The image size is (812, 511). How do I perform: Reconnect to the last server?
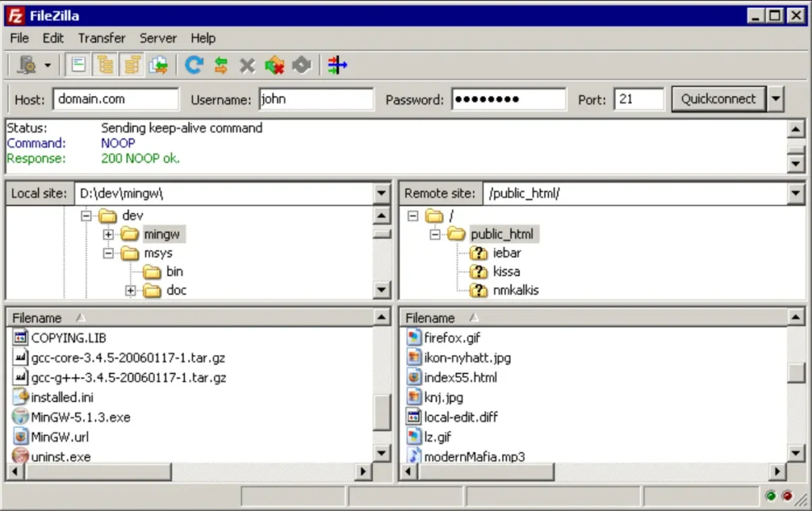(x=301, y=64)
